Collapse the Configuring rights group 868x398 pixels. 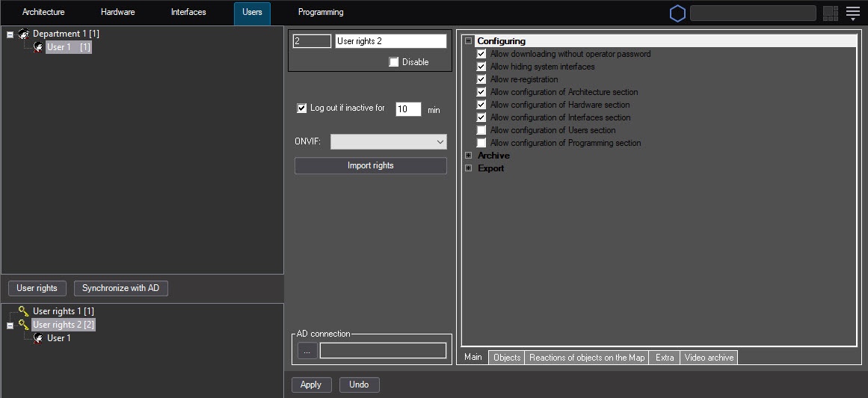469,41
